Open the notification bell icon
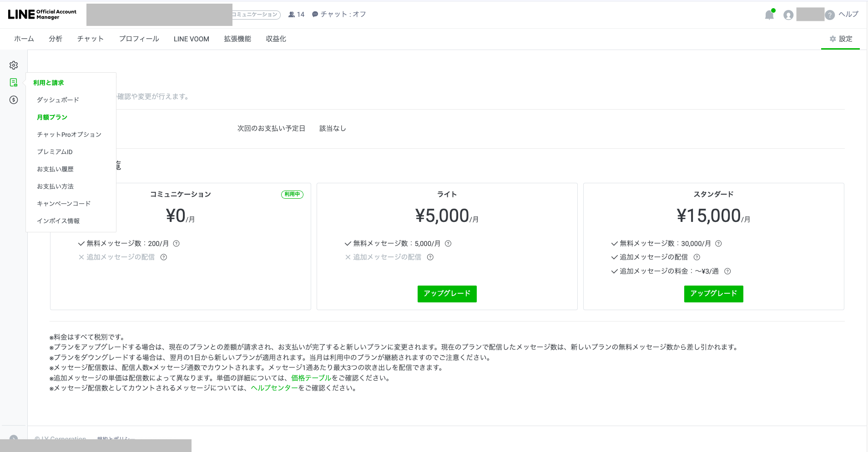 coord(769,15)
